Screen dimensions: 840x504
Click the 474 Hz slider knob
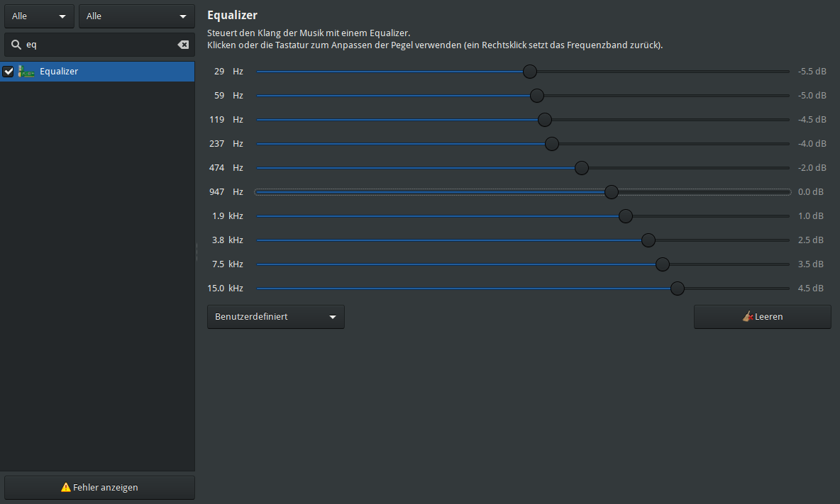tap(581, 168)
